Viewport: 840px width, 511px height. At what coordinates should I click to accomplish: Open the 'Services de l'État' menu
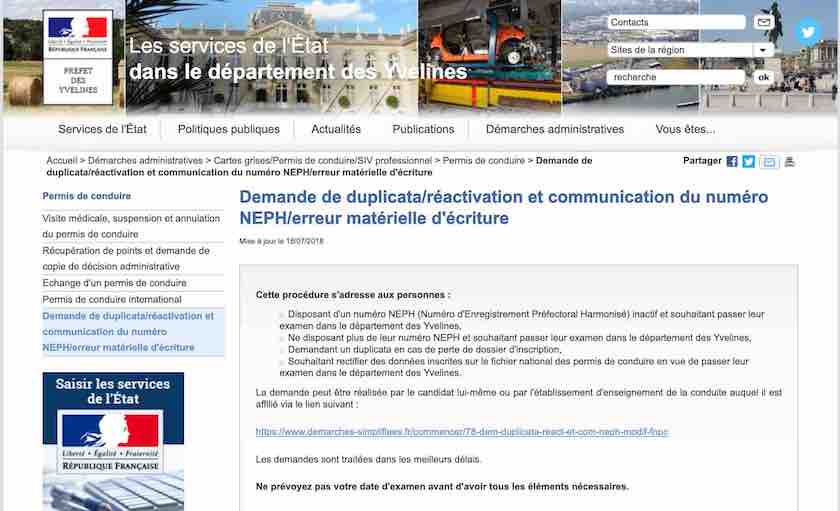pos(102,129)
